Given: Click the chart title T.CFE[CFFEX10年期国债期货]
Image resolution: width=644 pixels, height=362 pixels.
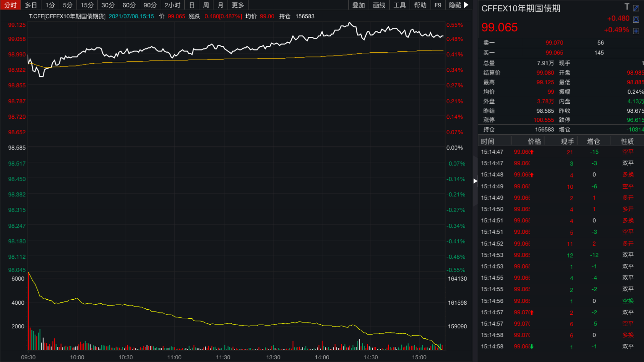Looking at the screenshot, I should [67, 16].
